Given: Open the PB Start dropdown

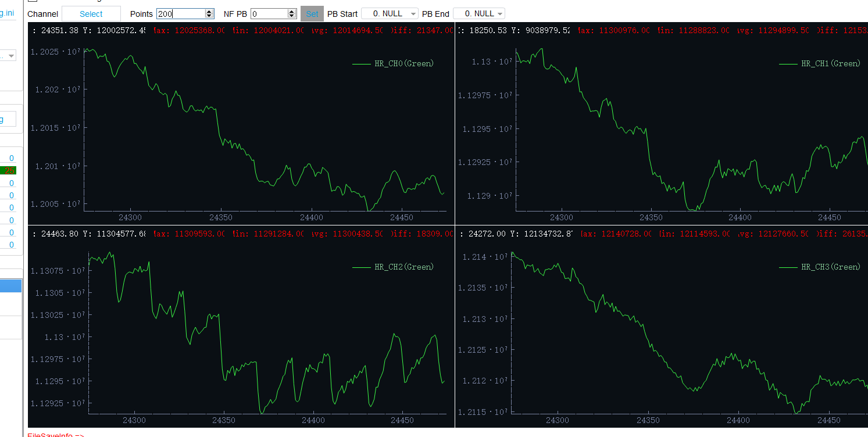Looking at the screenshot, I should (390, 13).
